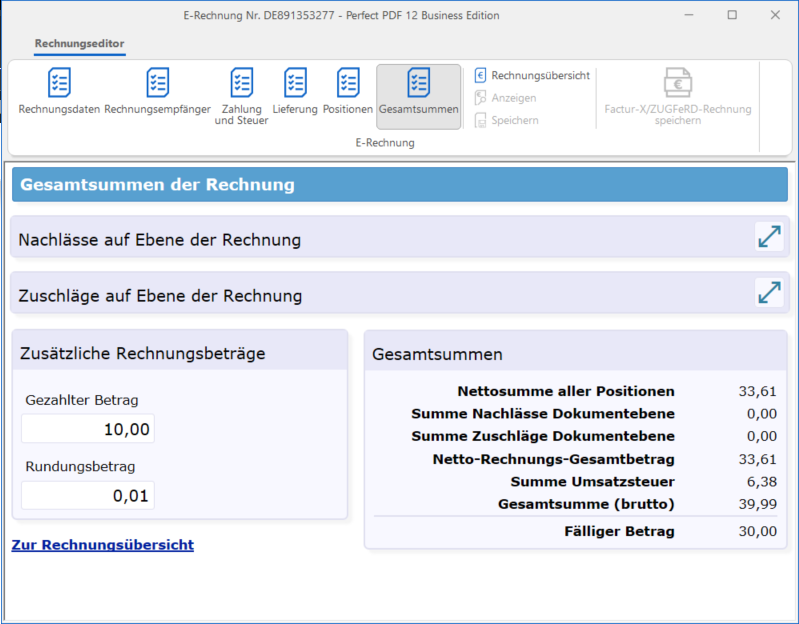Go to the Lieferung section icon

tap(295, 84)
